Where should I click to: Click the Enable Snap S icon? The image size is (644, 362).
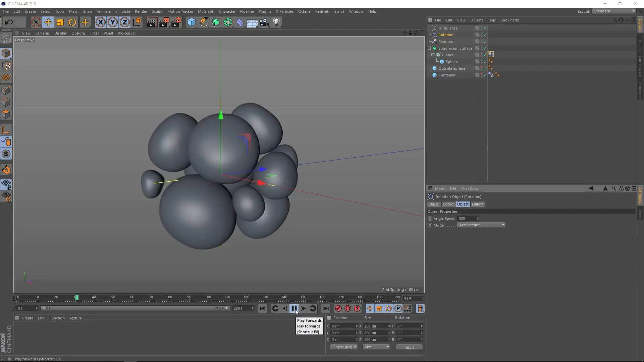click(x=6, y=154)
